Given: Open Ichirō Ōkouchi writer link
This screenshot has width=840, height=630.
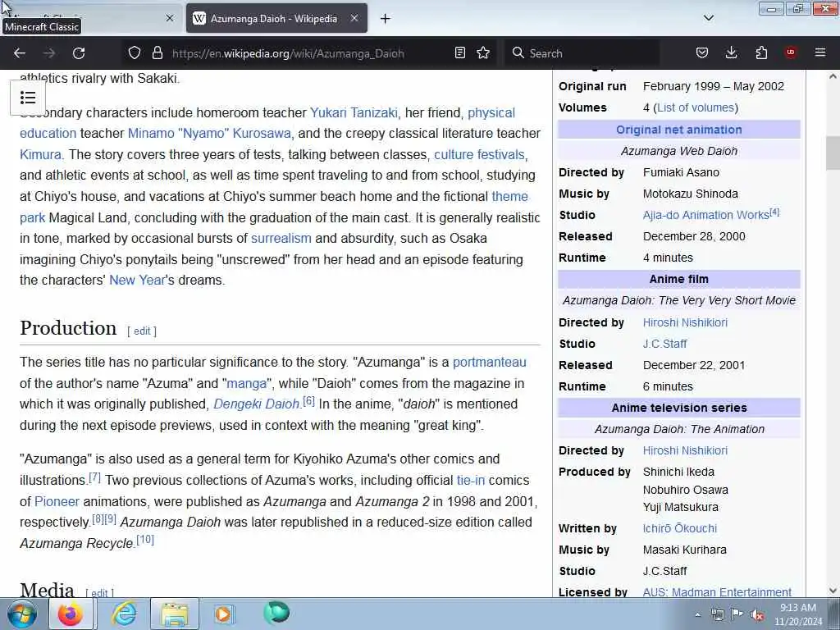Looking at the screenshot, I should (x=680, y=528).
